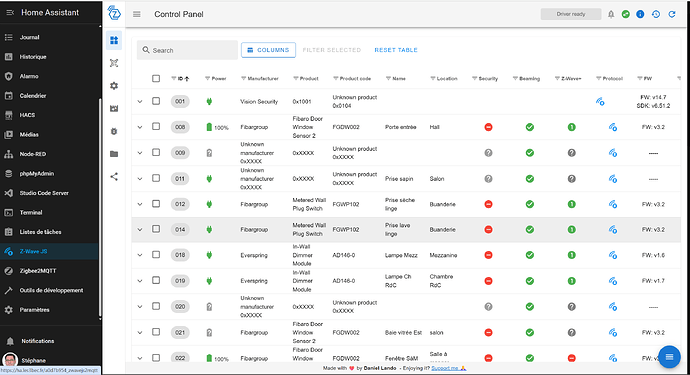The height and width of the screenshot is (375, 690).
Task: Click security status icon for node 012
Action: tap(488, 204)
